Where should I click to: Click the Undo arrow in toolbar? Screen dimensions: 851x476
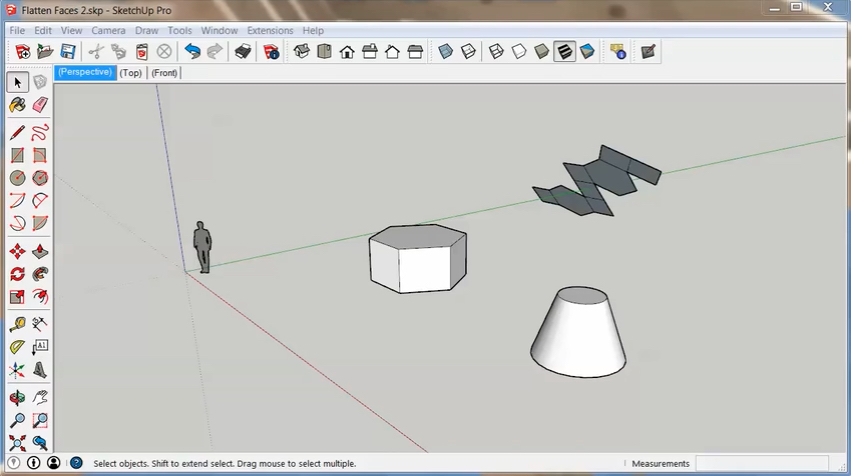[192, 51]
